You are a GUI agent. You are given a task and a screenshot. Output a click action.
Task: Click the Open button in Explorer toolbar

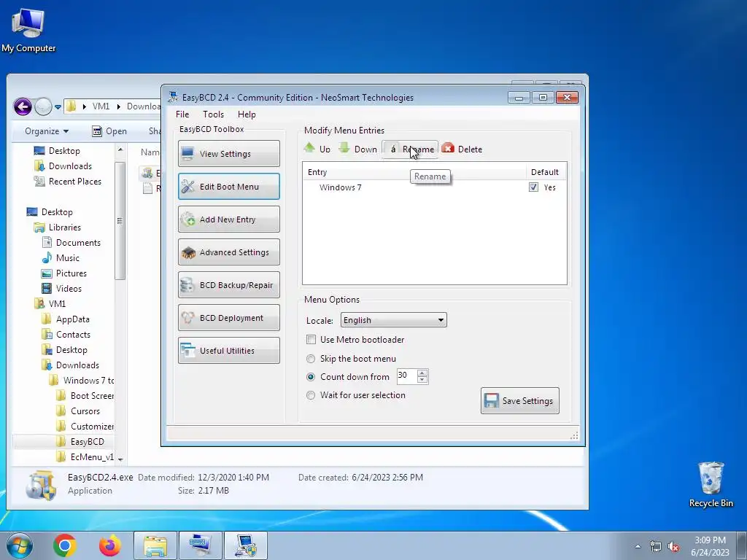pyautogui.click(x=109, y=131)
